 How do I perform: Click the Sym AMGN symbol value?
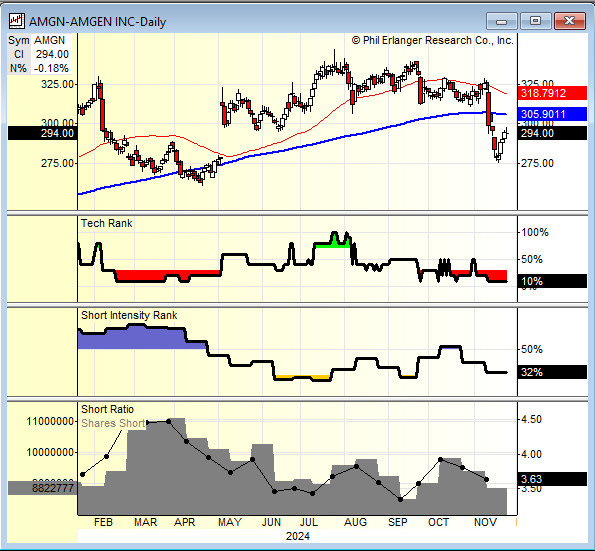[49, 40]
